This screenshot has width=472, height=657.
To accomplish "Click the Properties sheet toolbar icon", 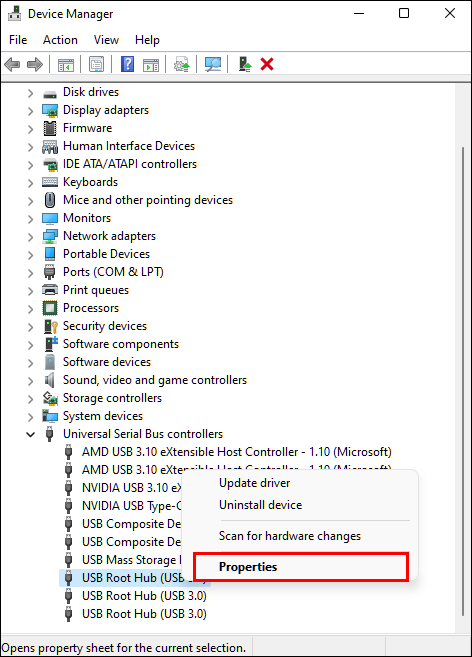I will pos(96,65).
